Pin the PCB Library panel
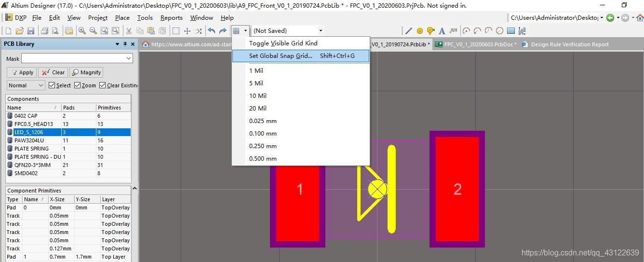This screenshot has height=262, width=644. 125,44
